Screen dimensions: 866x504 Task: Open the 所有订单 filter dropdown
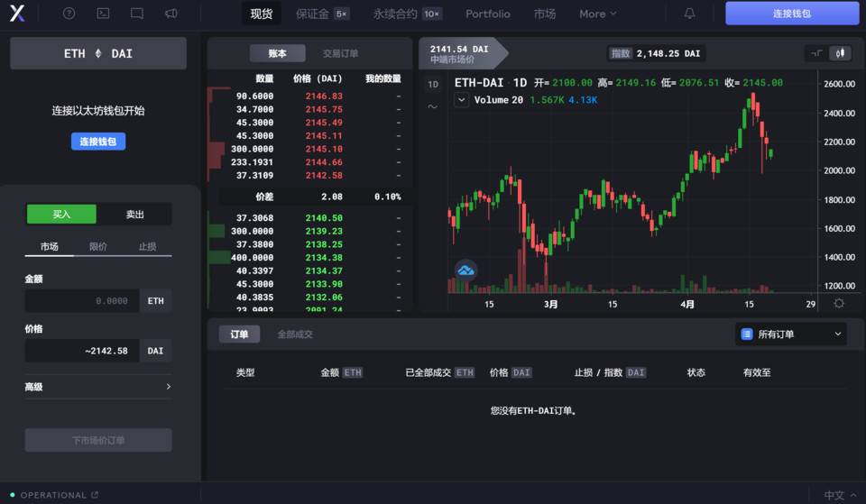point(791,334)
